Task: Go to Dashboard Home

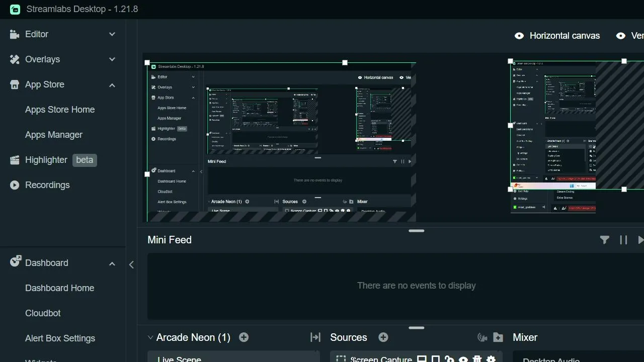Action: (60, 288)
